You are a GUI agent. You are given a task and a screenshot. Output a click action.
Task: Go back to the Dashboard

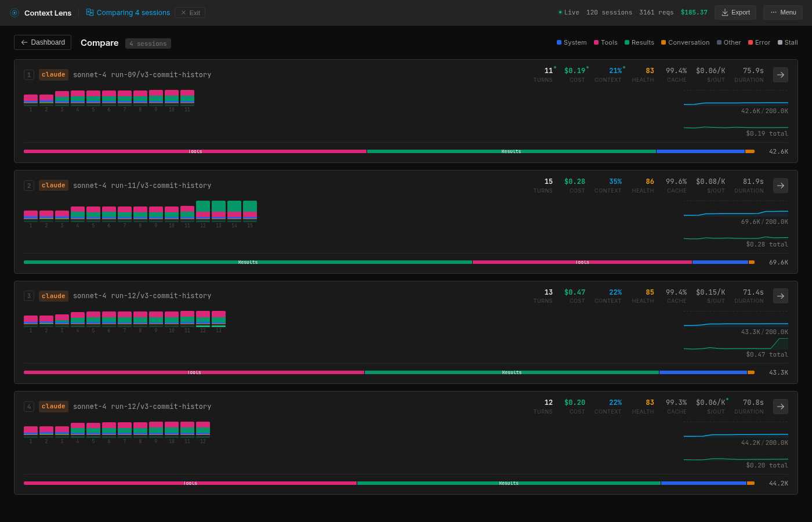(42, 42)
